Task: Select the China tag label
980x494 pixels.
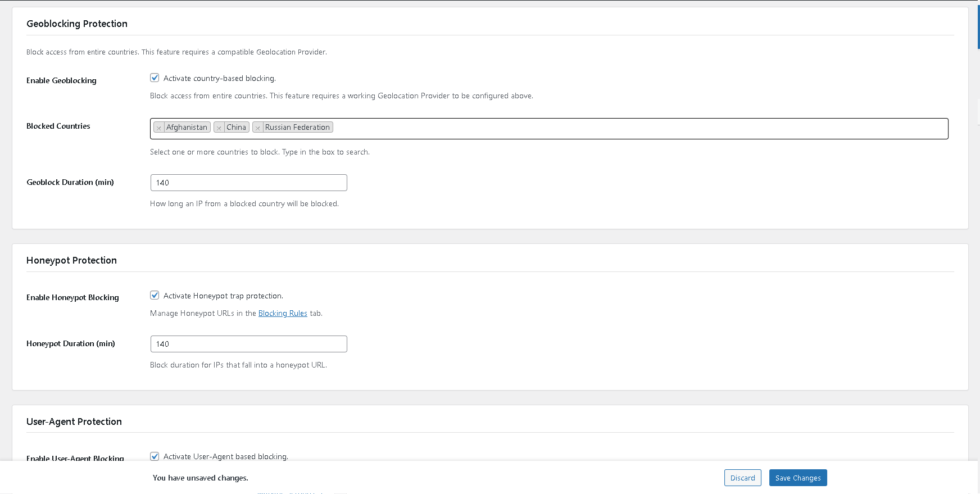Action: pyautogui.click(x=237, y=128)
